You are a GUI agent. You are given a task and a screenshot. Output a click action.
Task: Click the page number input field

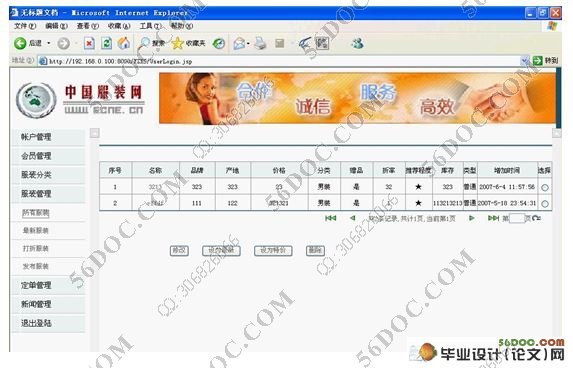pos(517,219)
